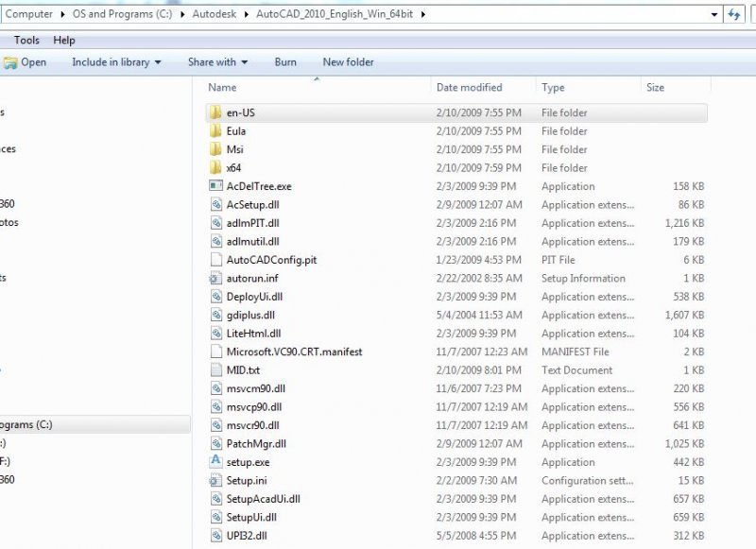Viewport: 756px width, 549px height.
Task: Click the Text Document type of MID.txt
Action: pos(576,370)
